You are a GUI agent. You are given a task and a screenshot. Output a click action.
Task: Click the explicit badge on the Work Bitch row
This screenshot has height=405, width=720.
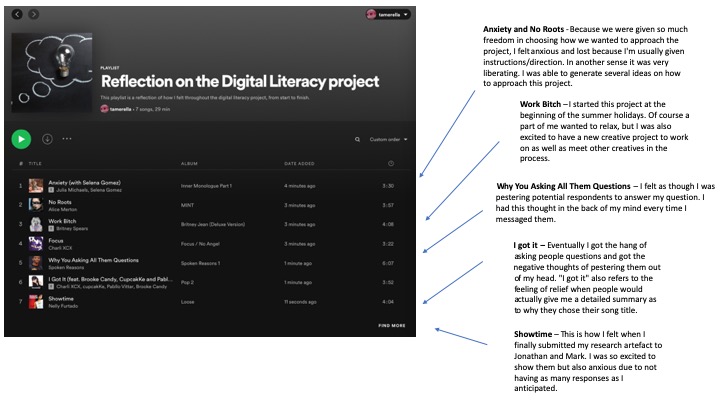point(51,229)
